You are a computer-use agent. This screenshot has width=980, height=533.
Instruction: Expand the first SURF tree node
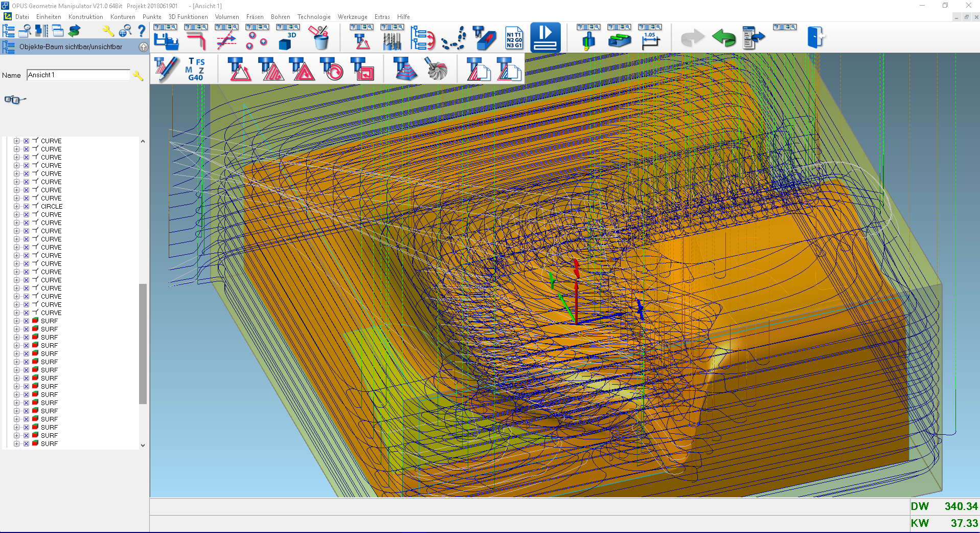click(16, 321)
